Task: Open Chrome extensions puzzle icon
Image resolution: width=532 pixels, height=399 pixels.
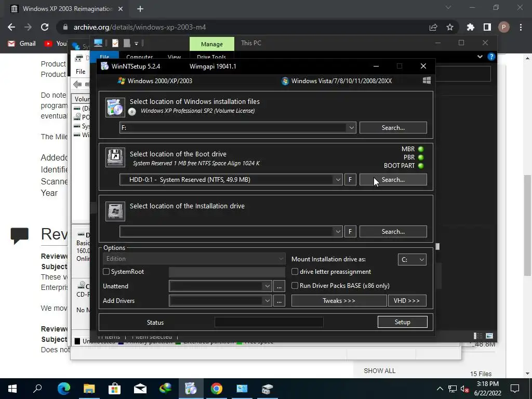Action: point(470,27)
